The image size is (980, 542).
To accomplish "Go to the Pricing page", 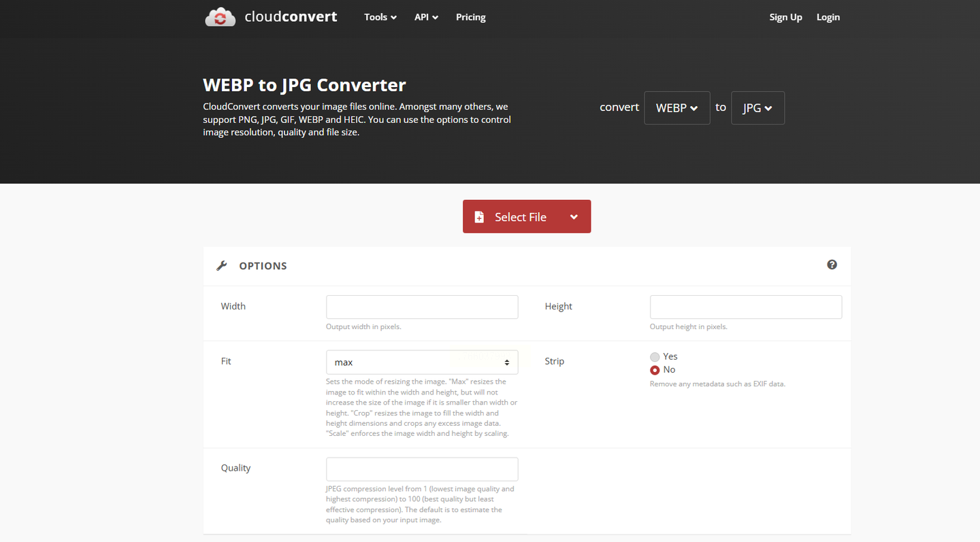I will [471, 17].
